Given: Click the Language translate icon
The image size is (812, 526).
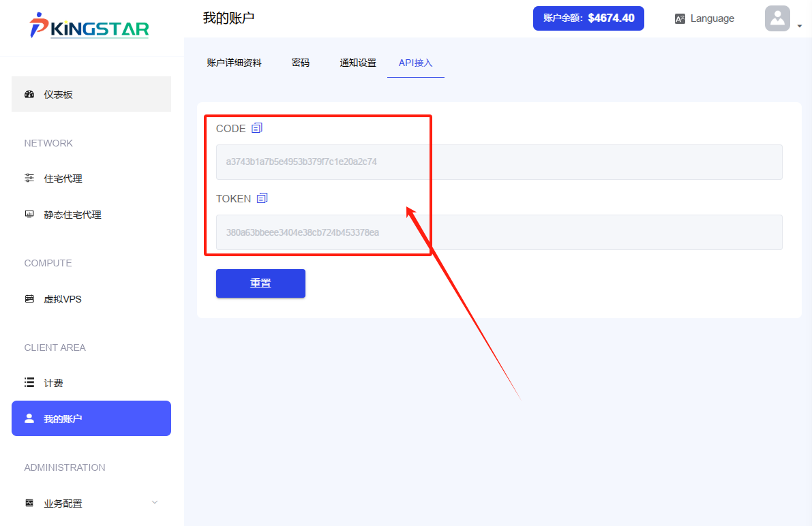Looking at the screenshot, I should pyautogui.click(x=680, y=18).
